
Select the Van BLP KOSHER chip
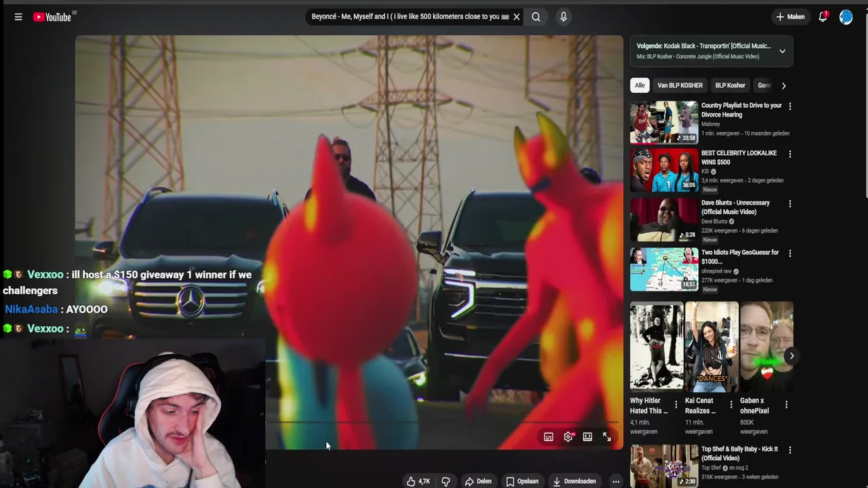[679, 85]
